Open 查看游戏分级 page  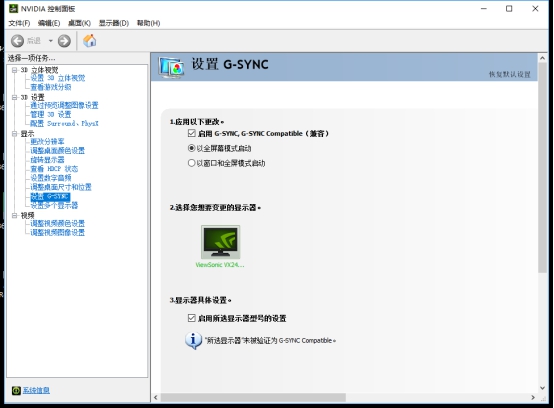[51, 87]
